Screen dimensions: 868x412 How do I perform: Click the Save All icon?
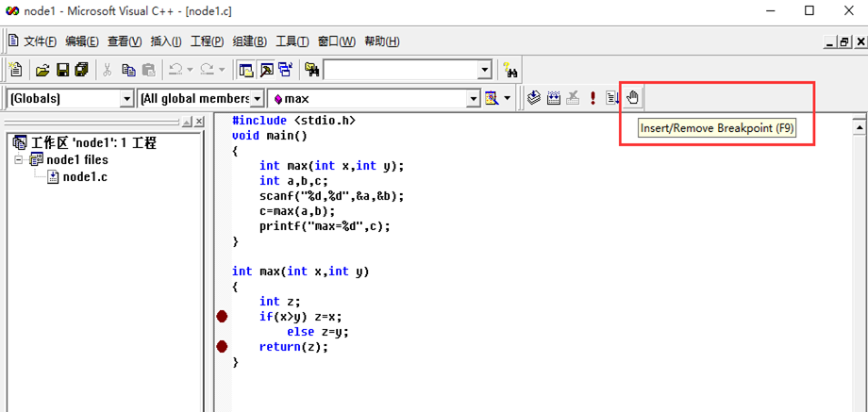point(81,70)
